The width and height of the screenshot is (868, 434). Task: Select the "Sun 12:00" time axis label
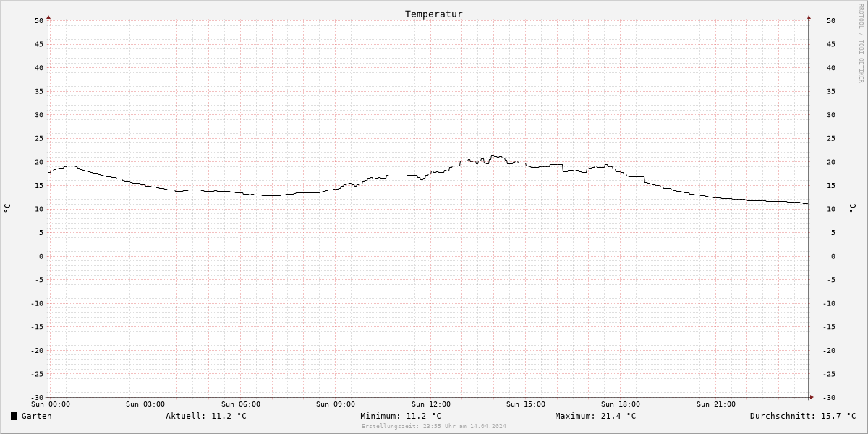click(x=431, y=404)
